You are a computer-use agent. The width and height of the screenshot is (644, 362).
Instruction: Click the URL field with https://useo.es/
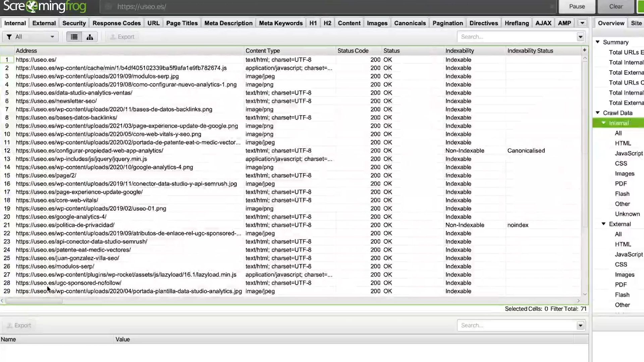[329, 7]
